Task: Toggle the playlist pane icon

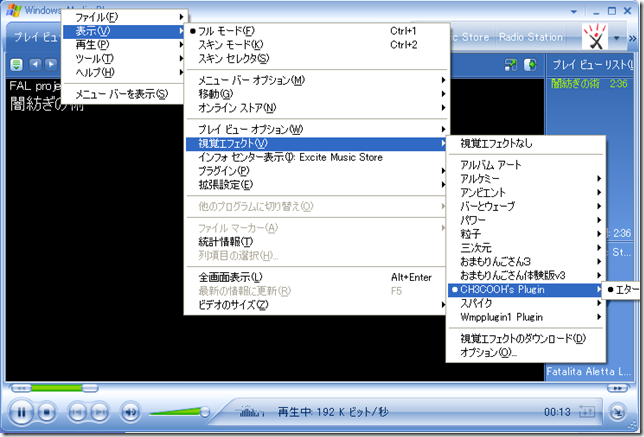Action: 531,64
